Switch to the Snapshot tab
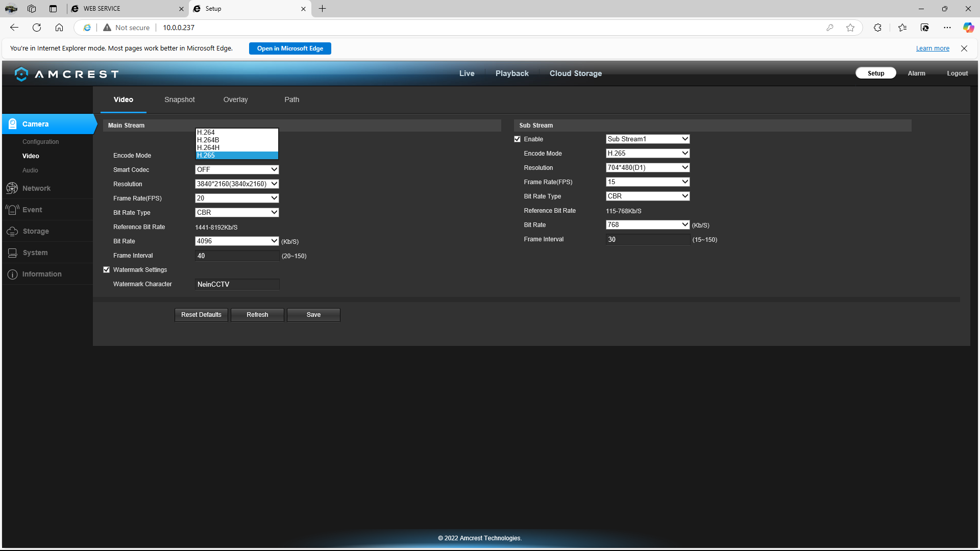Image resolution: width=980 pixels, height=551 pixels. [180, 99]
